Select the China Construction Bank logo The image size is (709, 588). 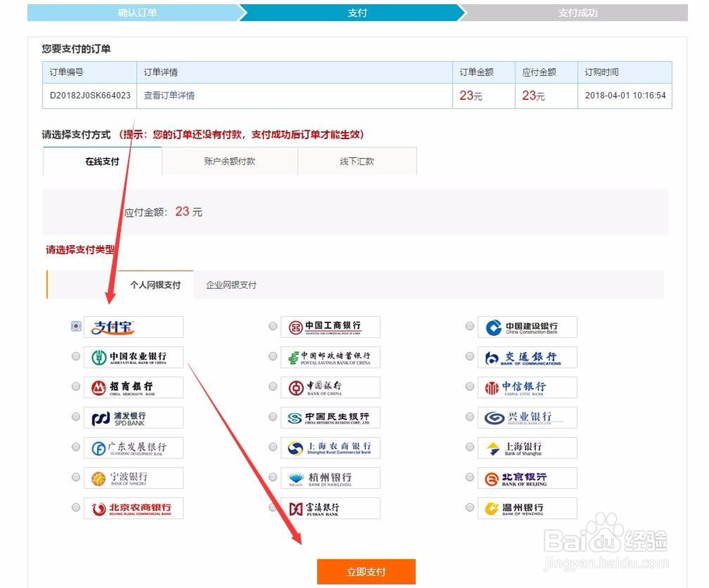click(527, 327)
